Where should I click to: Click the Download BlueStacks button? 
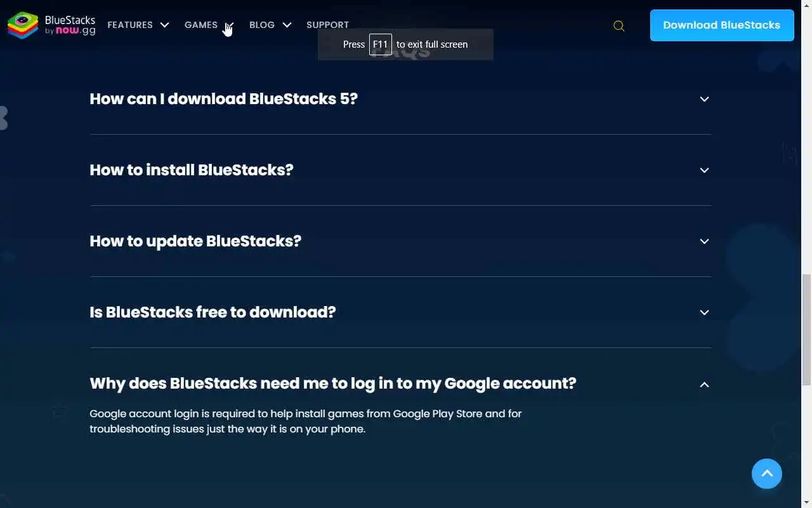click(722, 25)
